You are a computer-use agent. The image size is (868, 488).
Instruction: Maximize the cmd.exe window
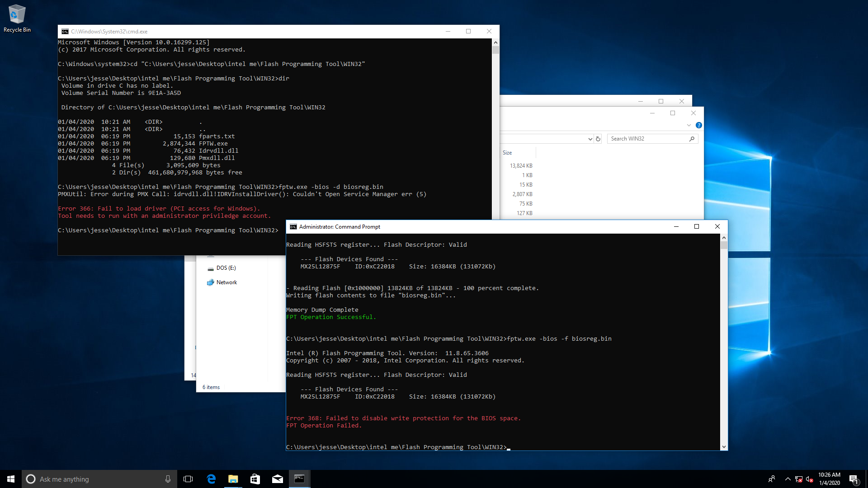468,32
